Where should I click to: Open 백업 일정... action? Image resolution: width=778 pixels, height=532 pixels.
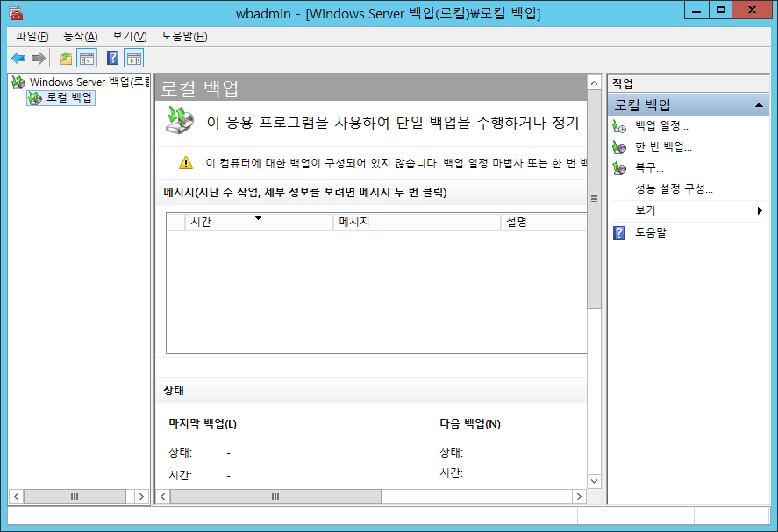coord(661,126)
